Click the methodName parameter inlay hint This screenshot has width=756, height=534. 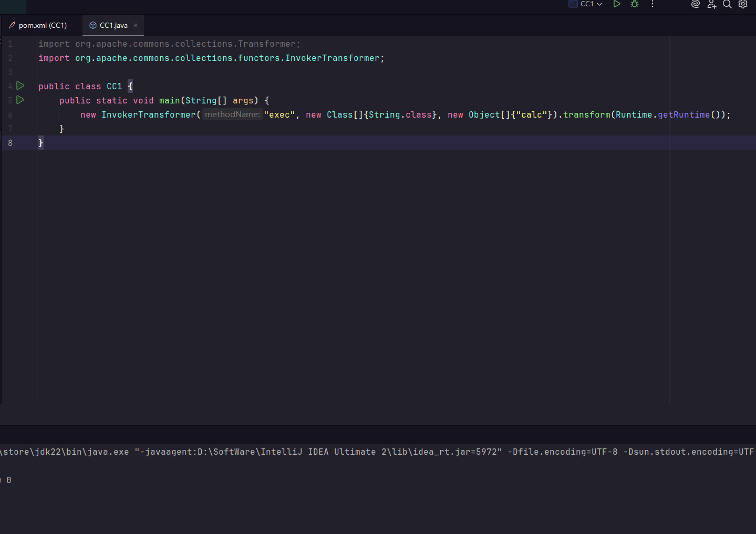tap(232, 114)
